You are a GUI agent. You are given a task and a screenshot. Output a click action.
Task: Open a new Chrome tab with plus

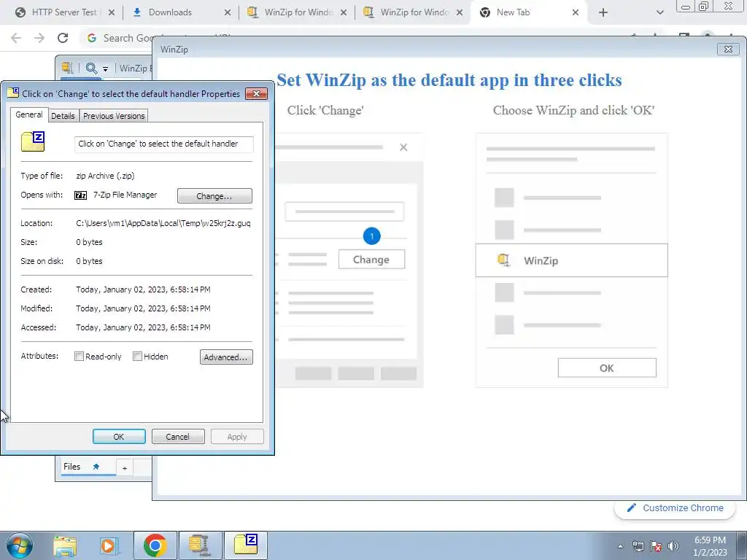pyautogui.click(x=603, y=12)
